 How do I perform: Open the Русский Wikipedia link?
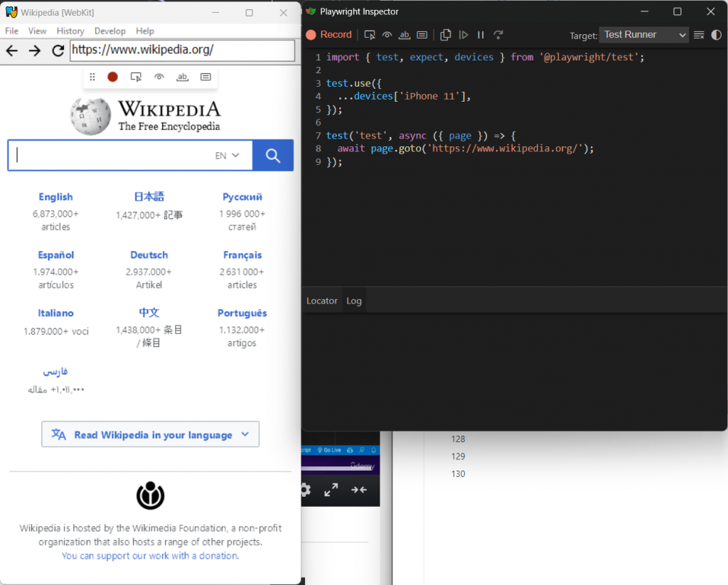[x=242, y=197]
